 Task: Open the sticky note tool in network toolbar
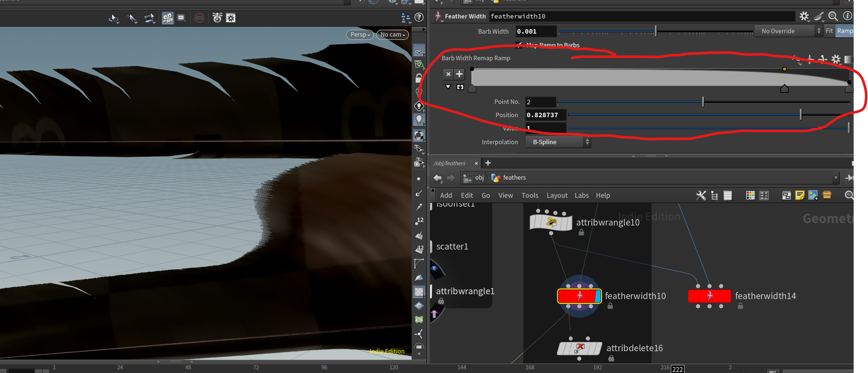800,196
